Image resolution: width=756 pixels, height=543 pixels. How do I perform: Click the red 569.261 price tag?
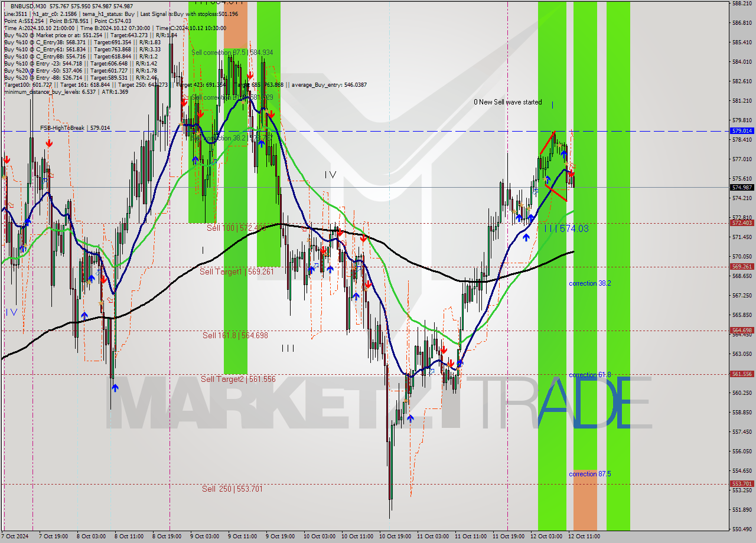pyautogui.click(x=742, y=266)
